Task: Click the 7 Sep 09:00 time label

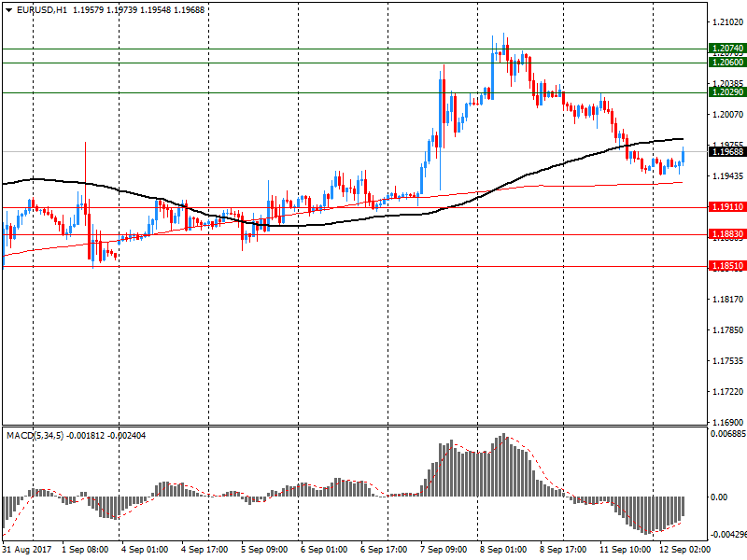Action: 444,550
